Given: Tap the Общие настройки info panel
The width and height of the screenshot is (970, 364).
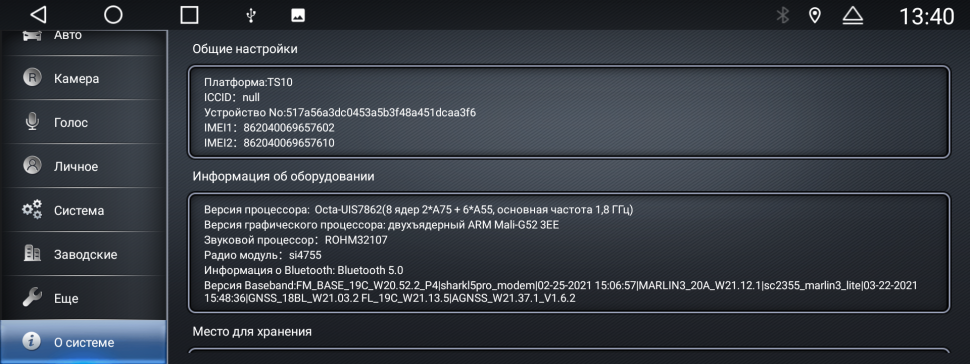Looking at the screenshot, I should [x=569, y=111].
